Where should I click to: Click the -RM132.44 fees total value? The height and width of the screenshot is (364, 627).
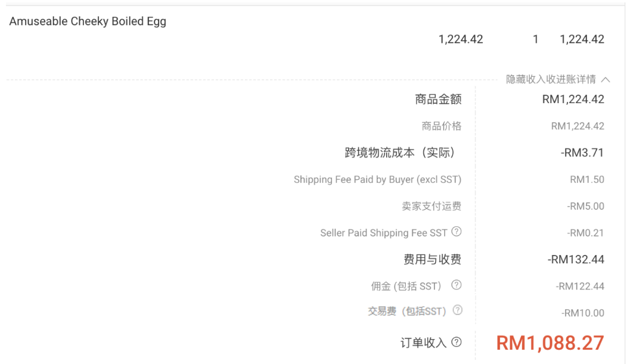[x=576, y=259]
